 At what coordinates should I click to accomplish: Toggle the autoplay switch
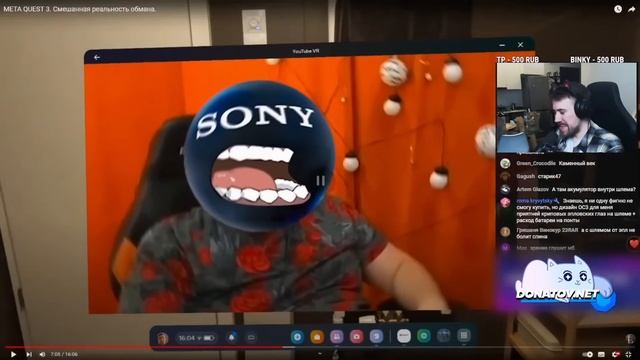[x=587, y=354]
